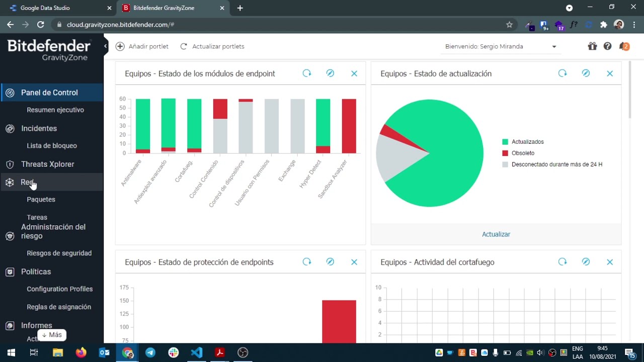Click the Sandbox Analyzer red bar
644x362 pixels.
(x=349, y=126)
